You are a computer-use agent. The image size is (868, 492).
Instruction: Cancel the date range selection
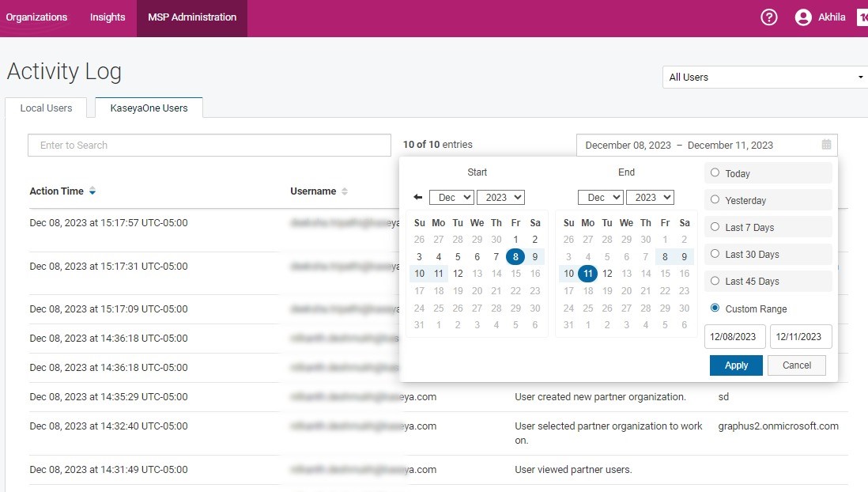(796, 365)
